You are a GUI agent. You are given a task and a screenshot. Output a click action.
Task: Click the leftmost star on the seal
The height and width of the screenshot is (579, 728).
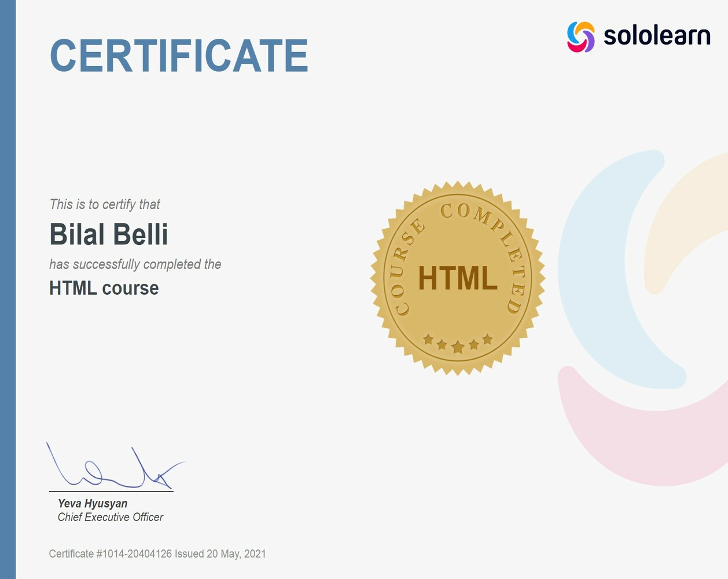point(428,339)
